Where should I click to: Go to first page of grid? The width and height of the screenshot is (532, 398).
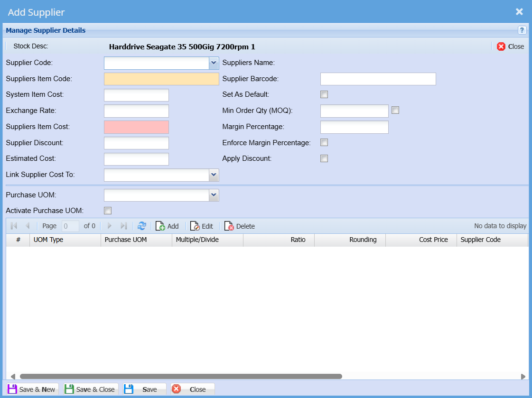click(14, 226)
